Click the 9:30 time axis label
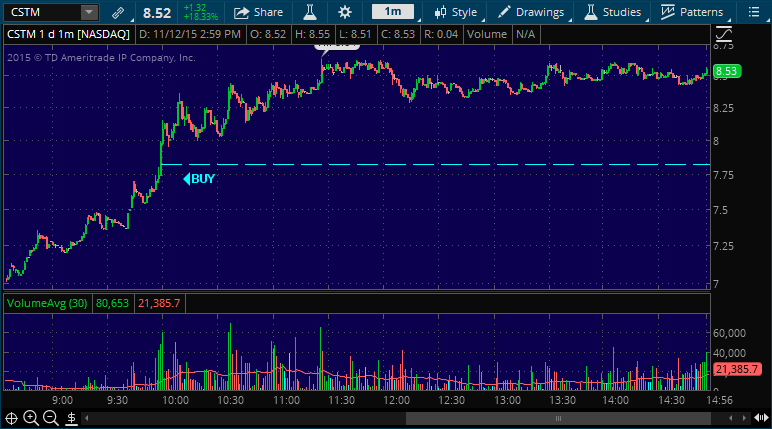Viewport: 772px width, 429px height. [117, 400]
